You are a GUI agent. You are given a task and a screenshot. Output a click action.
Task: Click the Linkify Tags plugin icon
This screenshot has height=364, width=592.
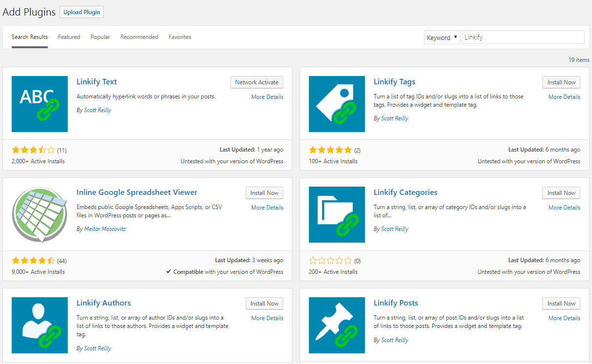[337, 104]
